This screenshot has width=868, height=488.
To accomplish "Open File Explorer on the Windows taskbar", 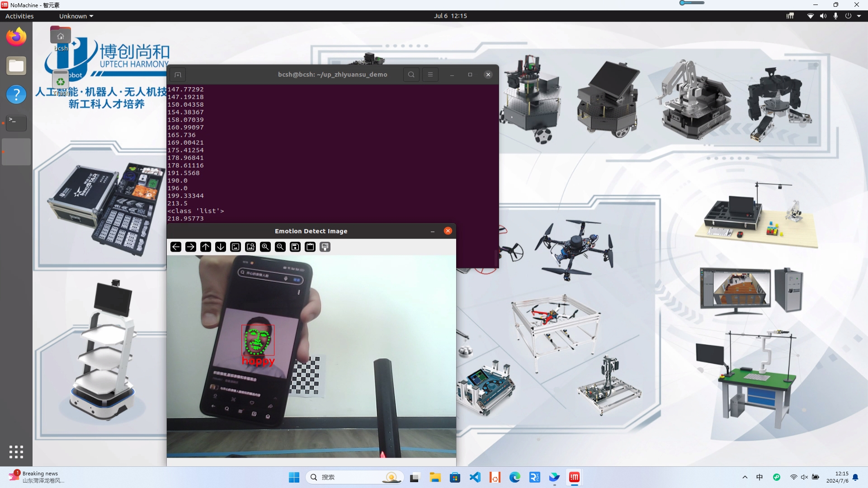I will pyautogui.click(x=435, y=477).
